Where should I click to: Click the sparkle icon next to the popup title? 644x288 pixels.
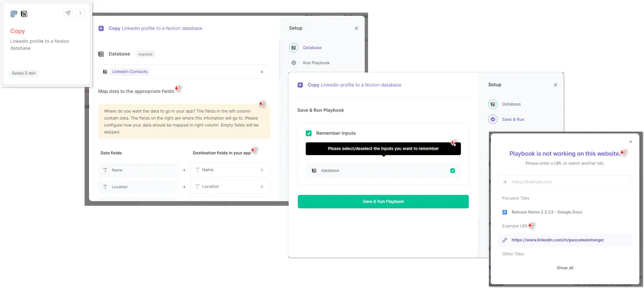click(x=623, y=152)
